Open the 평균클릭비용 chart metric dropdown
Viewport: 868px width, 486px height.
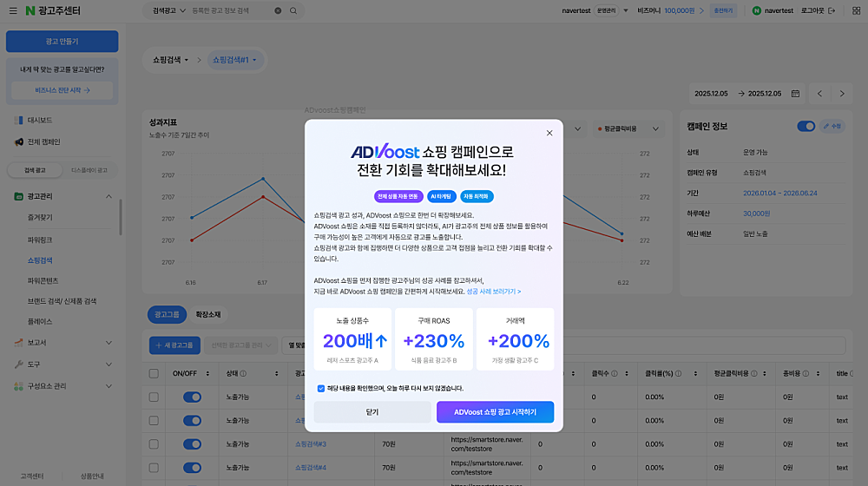(628, 128)
